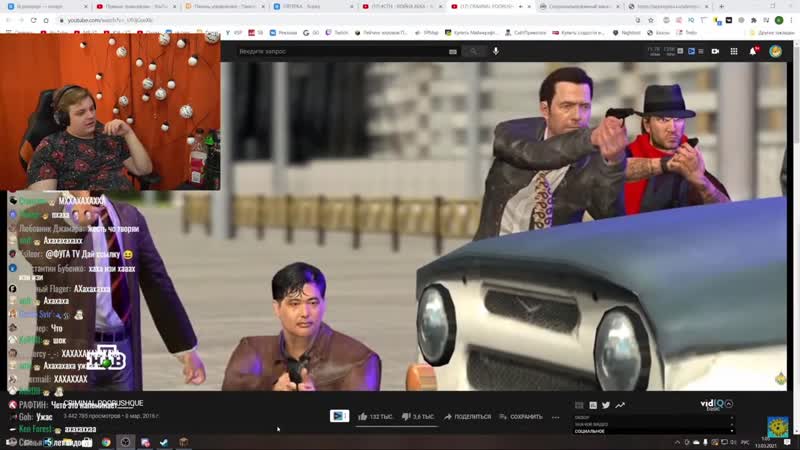Open the brown box app on taskbar

[x=183, y=442]
